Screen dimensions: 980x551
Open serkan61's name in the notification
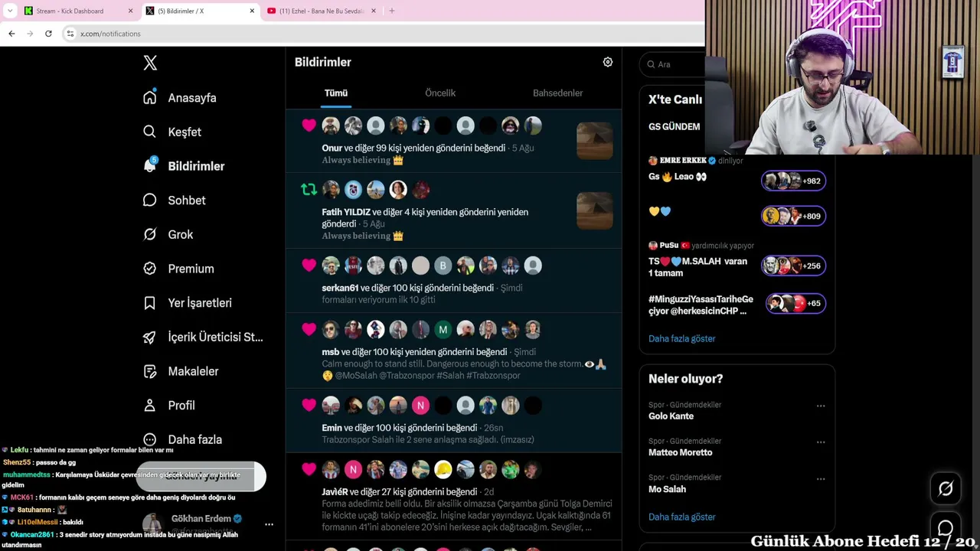[340, 288]
